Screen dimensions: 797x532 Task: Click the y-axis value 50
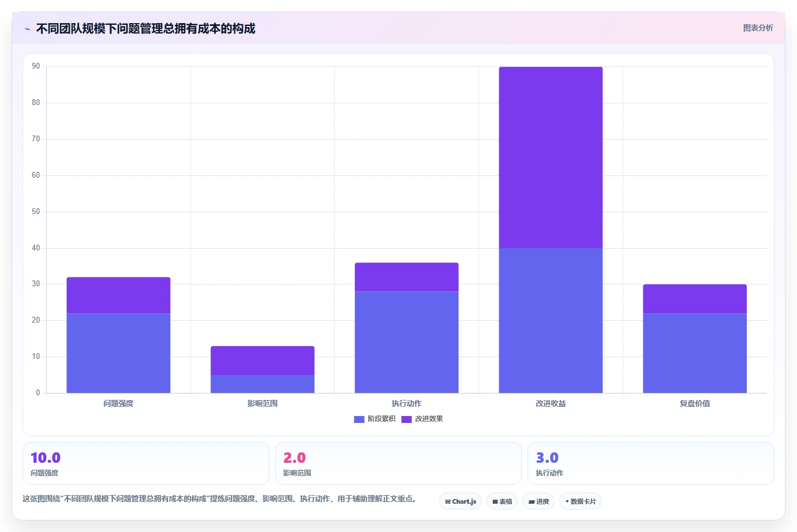[36, 212]
